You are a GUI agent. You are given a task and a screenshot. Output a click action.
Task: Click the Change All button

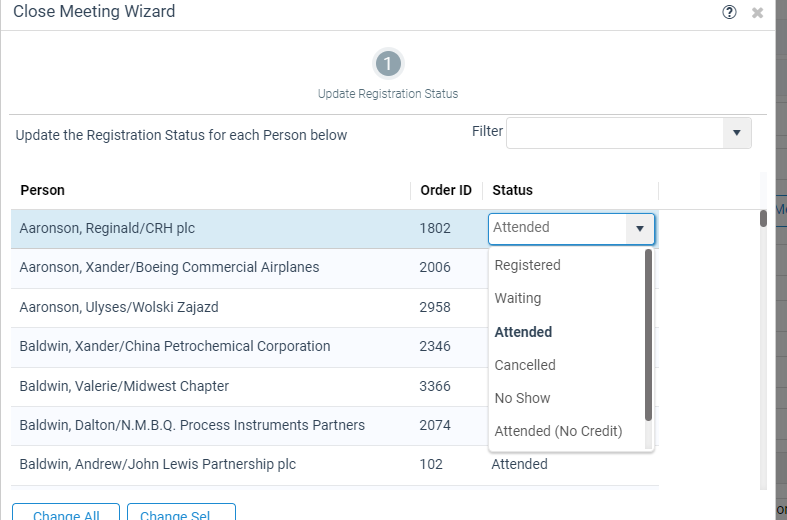point(66,512)
